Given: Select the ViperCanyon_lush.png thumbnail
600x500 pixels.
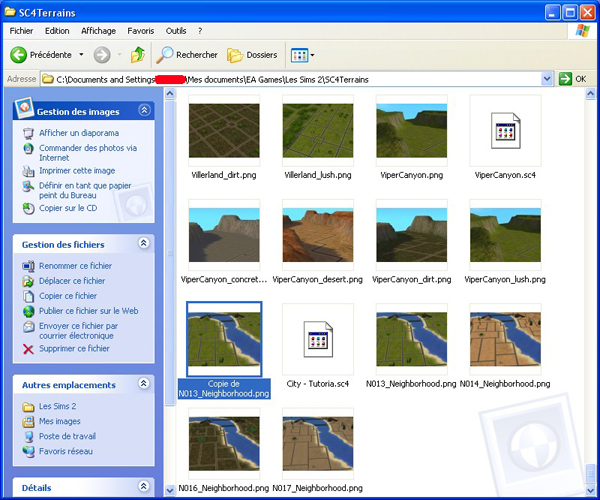Looking at the screenshot, I should point(505,235).
